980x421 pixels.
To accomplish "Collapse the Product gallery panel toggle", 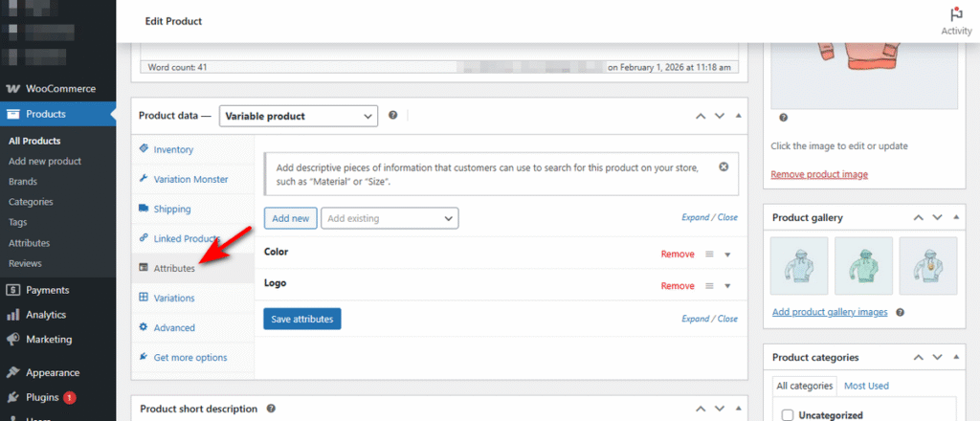I will coord(956,217).
